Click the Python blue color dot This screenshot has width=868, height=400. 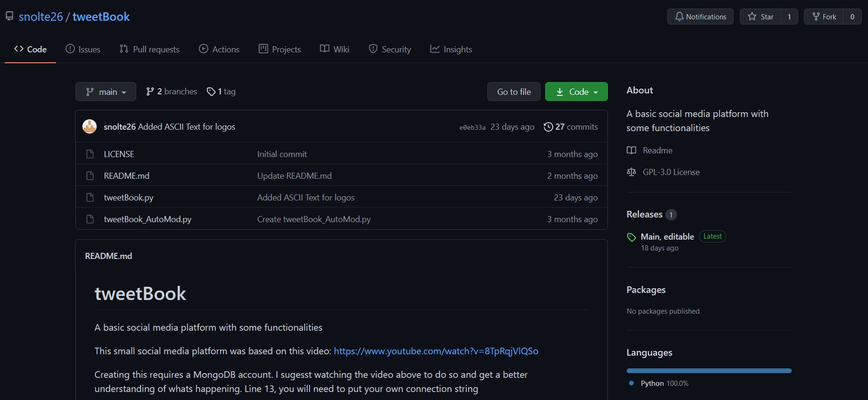(x=631, y=383)
